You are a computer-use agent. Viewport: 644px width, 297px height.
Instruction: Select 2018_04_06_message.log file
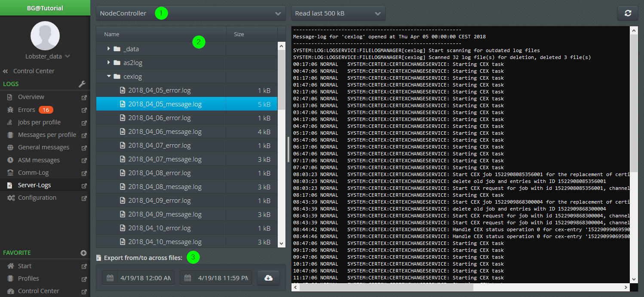187,132
